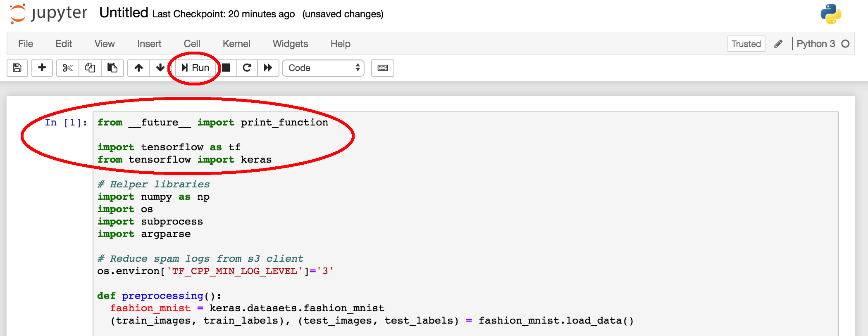Open the cell type Code dropdown

(323, 68)
